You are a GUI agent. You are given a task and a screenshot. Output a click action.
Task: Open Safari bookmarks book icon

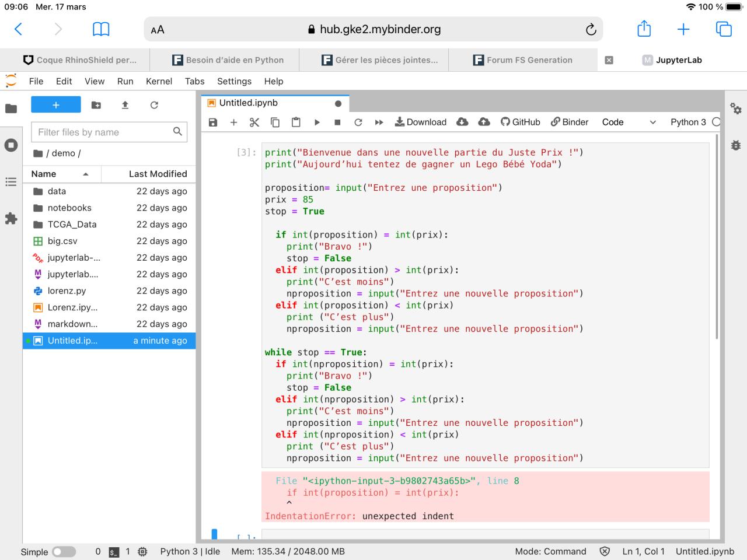101,29
